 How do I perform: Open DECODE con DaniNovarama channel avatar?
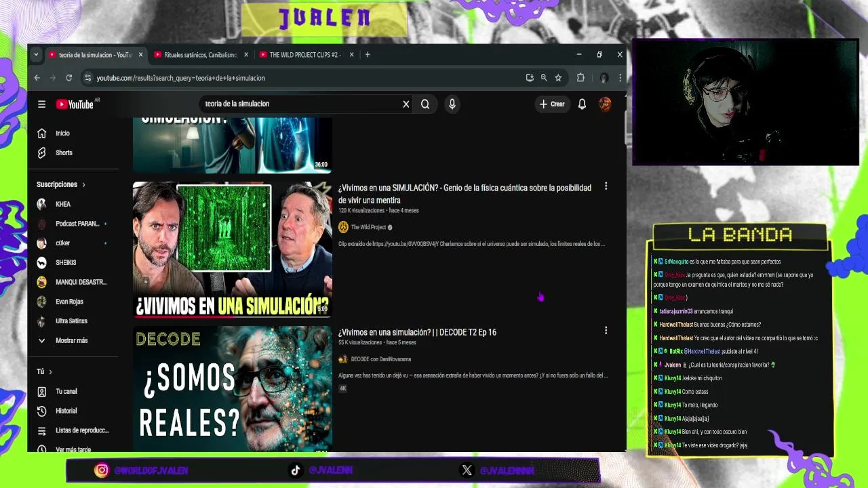[x=343, y=359]
